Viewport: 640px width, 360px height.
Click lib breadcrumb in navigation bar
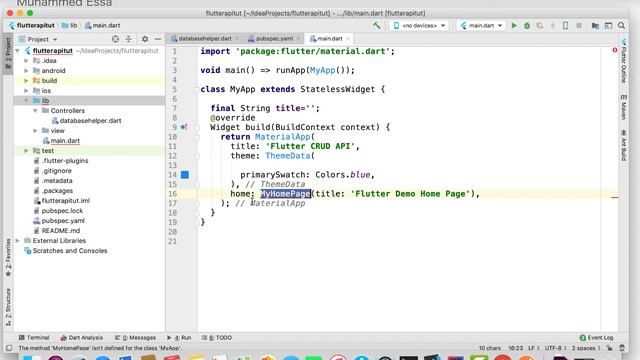tap(70, 25)
